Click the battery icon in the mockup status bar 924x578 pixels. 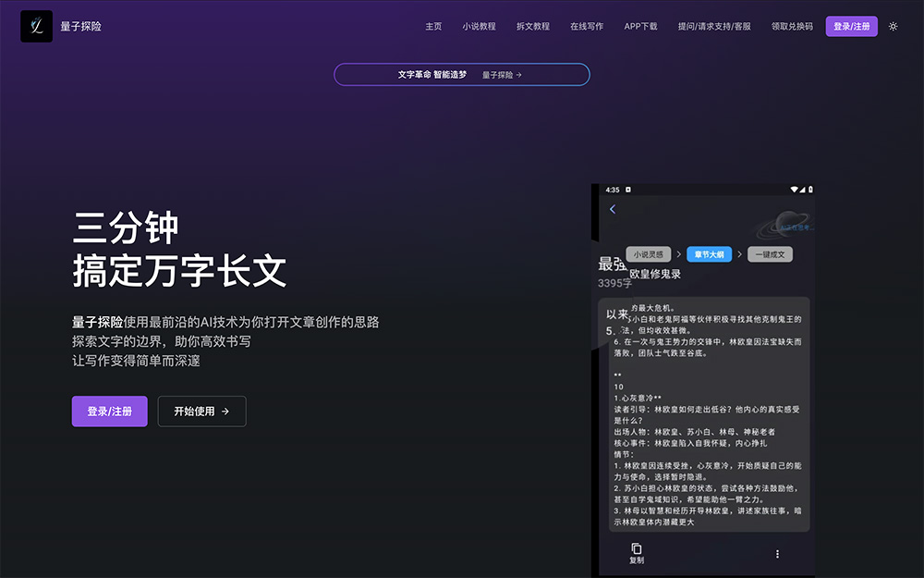coord(810,190)
